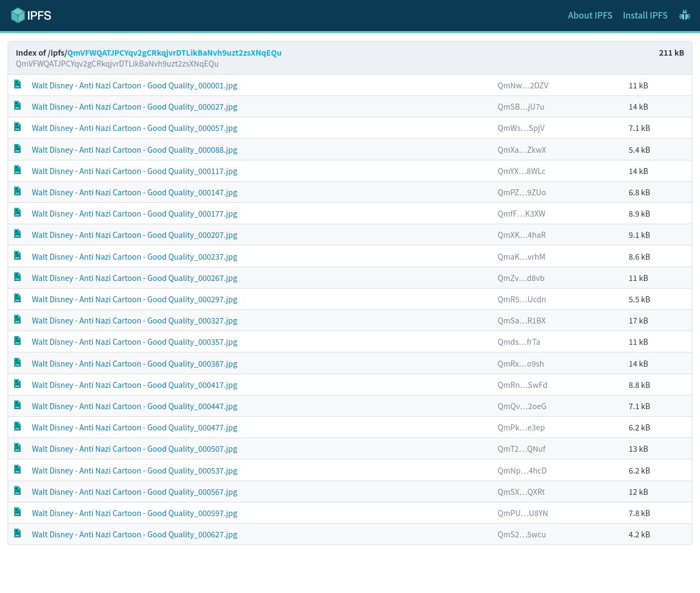Click the JPG file icon for _000088.jpg
The width and height of the screenshot is (700, 593).
click(x=17, y=149)
